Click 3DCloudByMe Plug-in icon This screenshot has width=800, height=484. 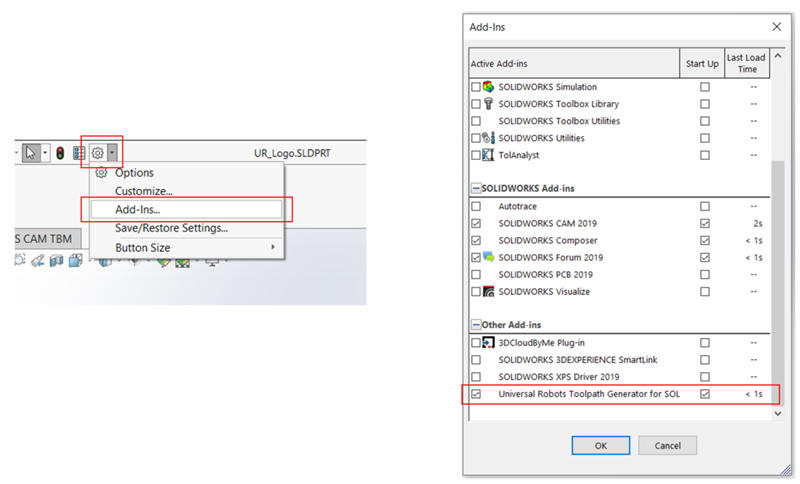pyautogui.click(x=488, y=343)
